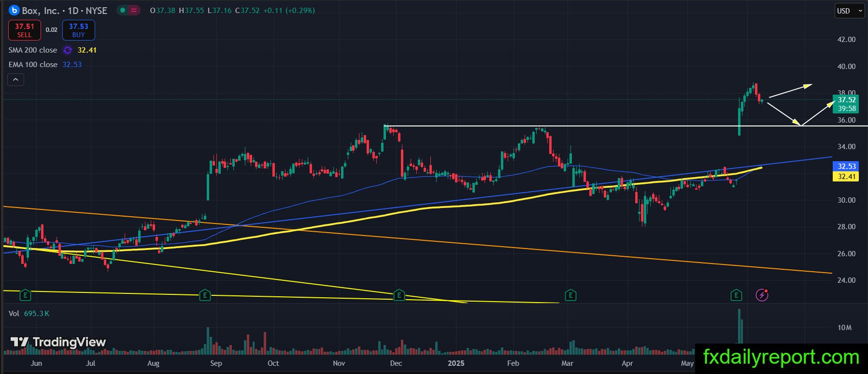Click the Feb label on the time axis

point(513,363)
